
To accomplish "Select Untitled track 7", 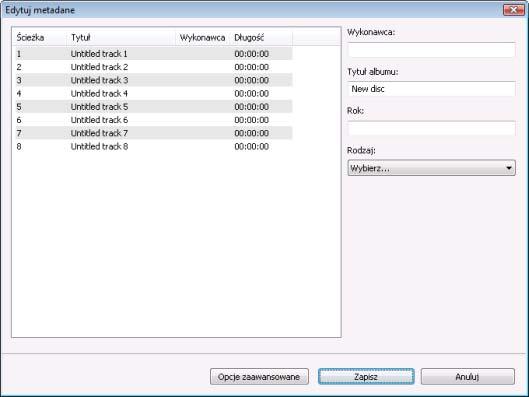I will (x=99, y=133).
